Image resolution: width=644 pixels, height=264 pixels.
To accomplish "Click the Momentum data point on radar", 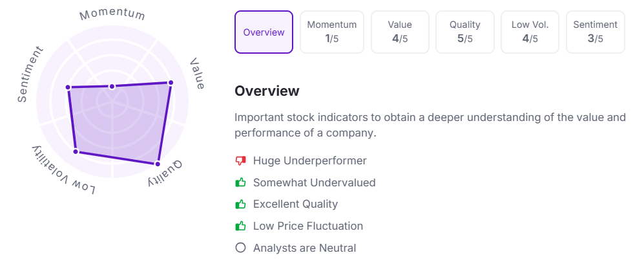I will [112, 86].
